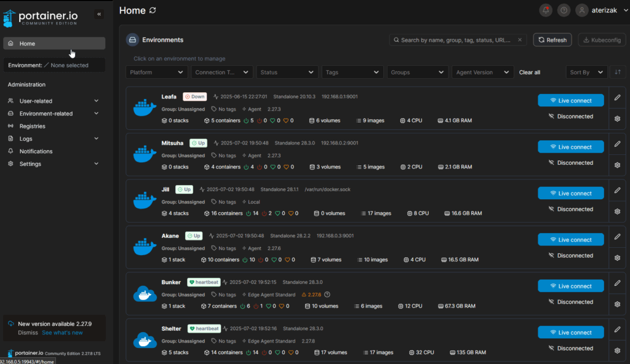Live connect to the Mitsuha environment
The image size is (630, 364).
tap(570, 146)
